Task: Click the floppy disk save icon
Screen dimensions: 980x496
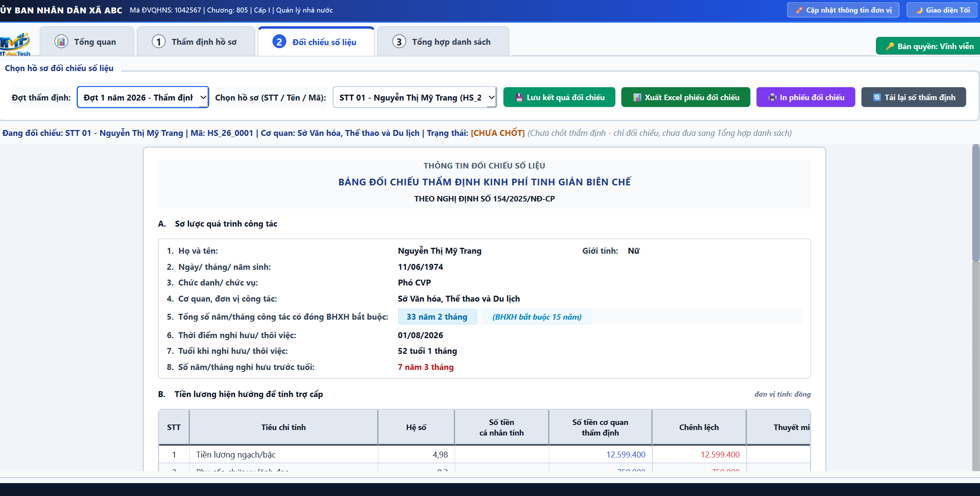Action: (x=519, y=97)
